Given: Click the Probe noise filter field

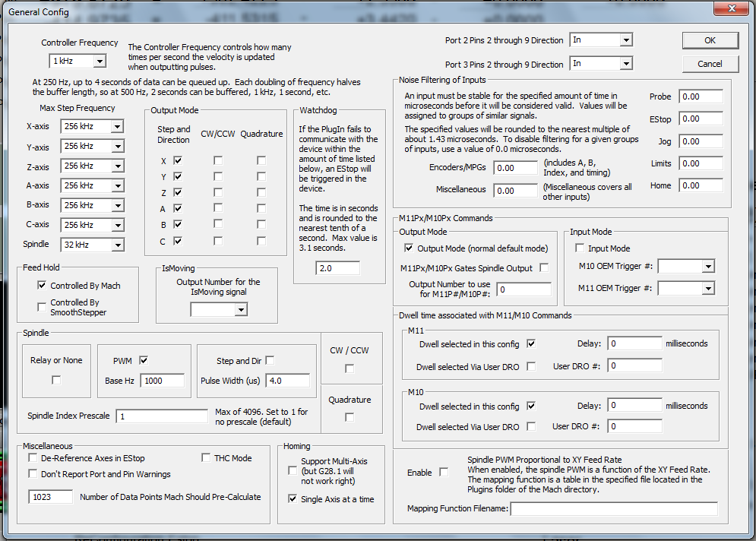Looking at the screenshot, I should click(x=701, y=96).
